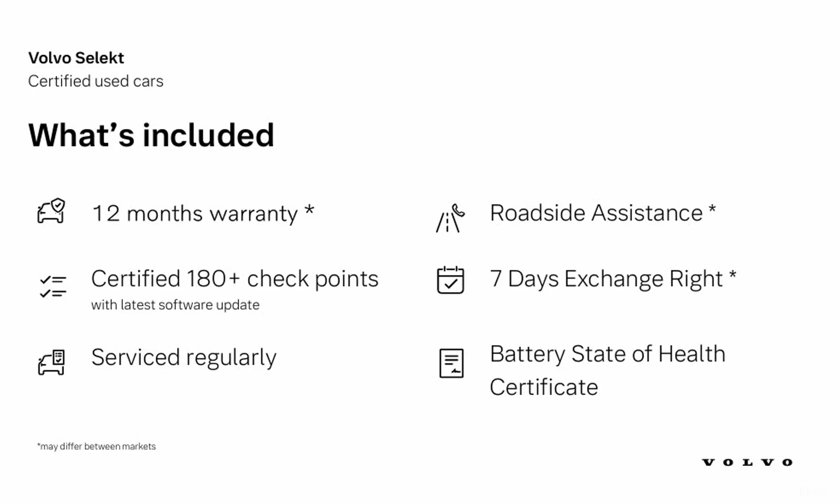Click the roadside assistance phone icon
The width and height of the screenshot is (840, 504).
450,218
